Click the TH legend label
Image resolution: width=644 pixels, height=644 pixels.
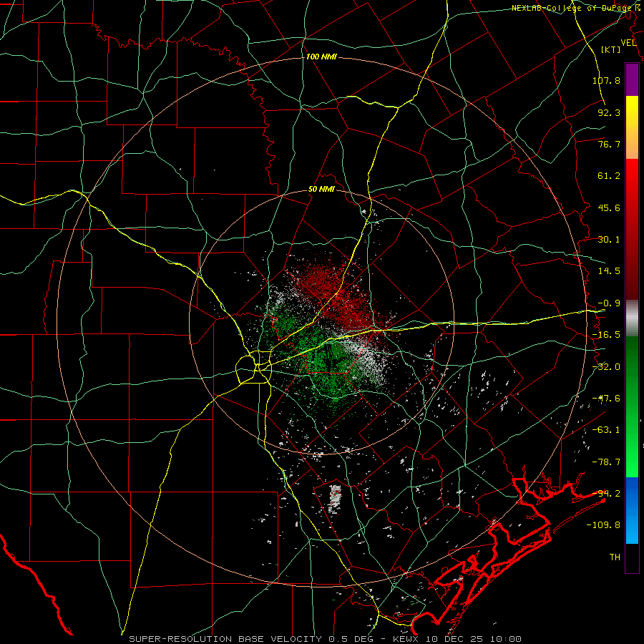[x=615, y=557]
